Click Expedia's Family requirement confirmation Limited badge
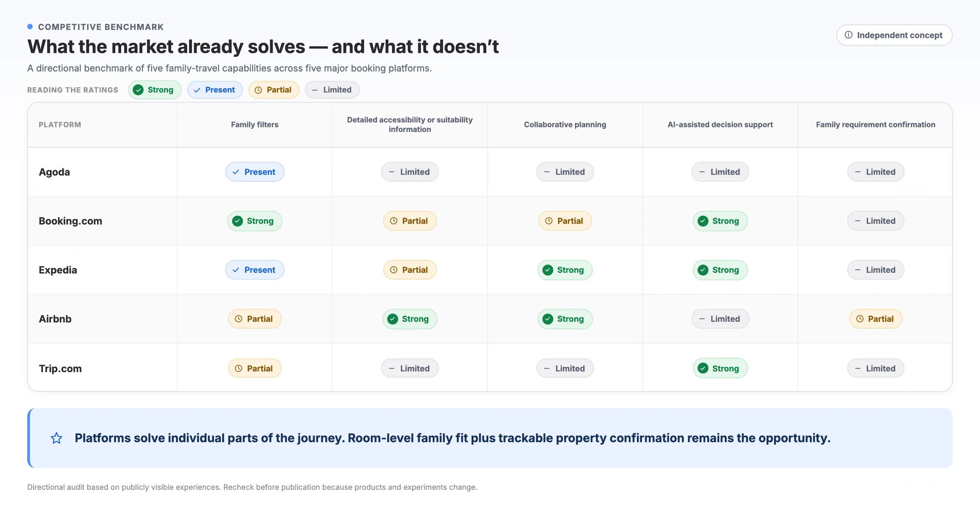 (876, 270)
